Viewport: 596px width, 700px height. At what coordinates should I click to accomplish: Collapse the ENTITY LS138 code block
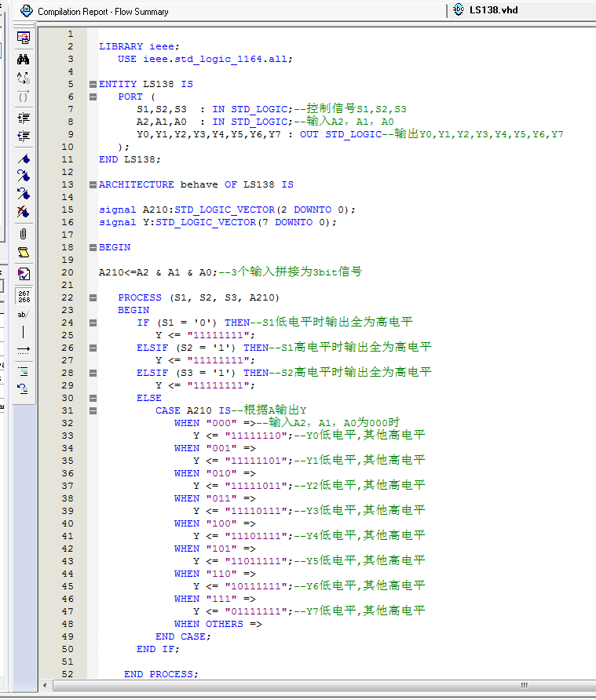pyautogui.click(x=93, y=84)
